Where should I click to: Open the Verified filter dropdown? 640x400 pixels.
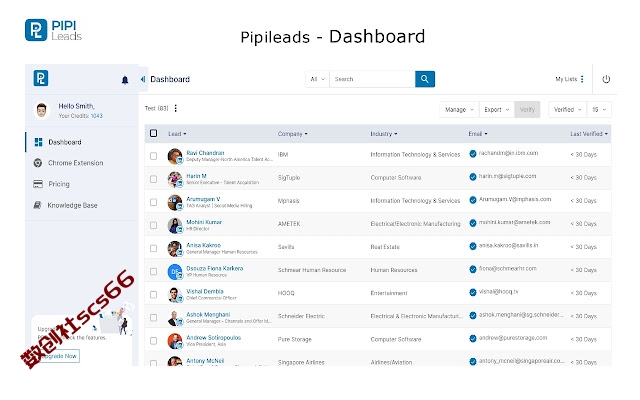tap(567, 109)
